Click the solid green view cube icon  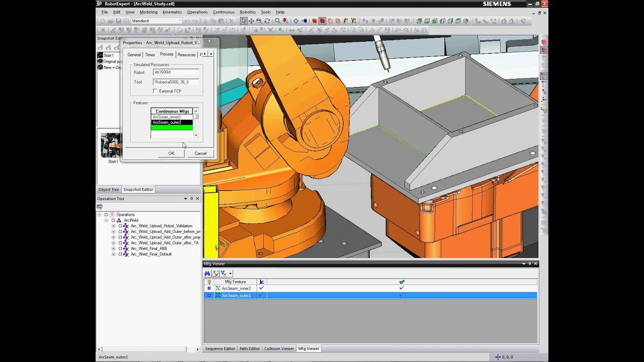pyautogui.click(x=435, y=21)
